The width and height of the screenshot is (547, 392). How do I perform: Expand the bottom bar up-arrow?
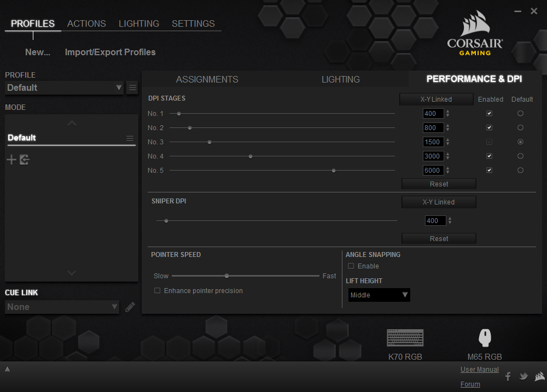7,369
